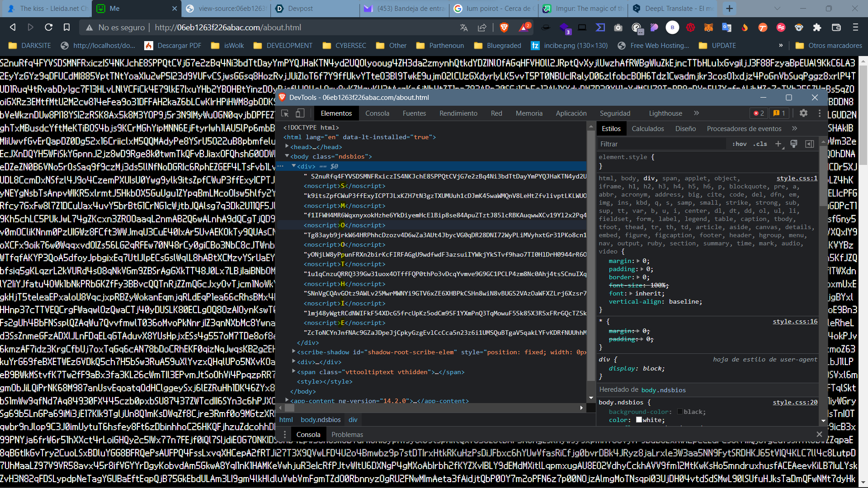Close the console drawer
The height and width of the screenshot is (488, 868).
(x=819, y=434)
